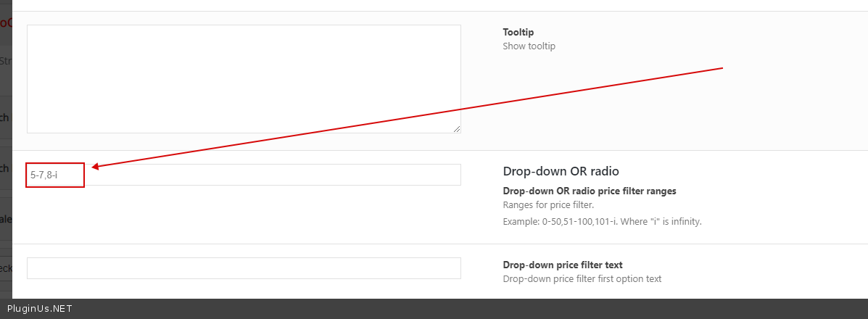Click cut-off 'eck' label beside the bottom field
868x319 pixels.
click(6, 268)
